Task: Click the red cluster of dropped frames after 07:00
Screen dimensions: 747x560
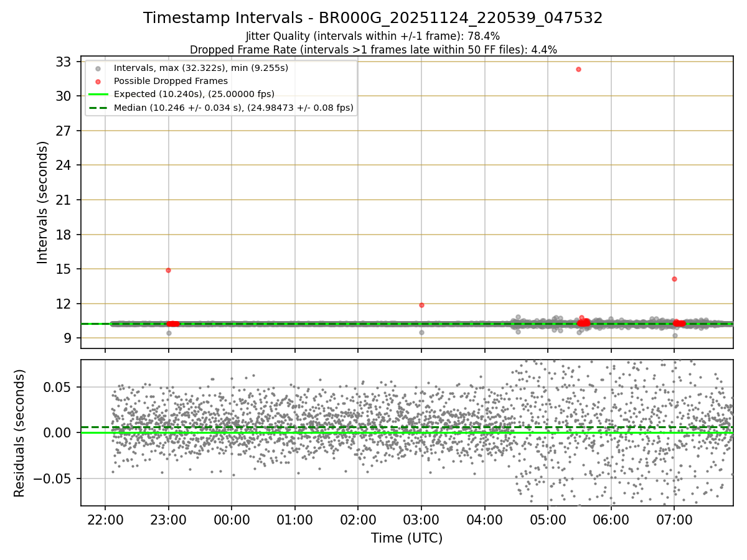Action: point(679,323)
